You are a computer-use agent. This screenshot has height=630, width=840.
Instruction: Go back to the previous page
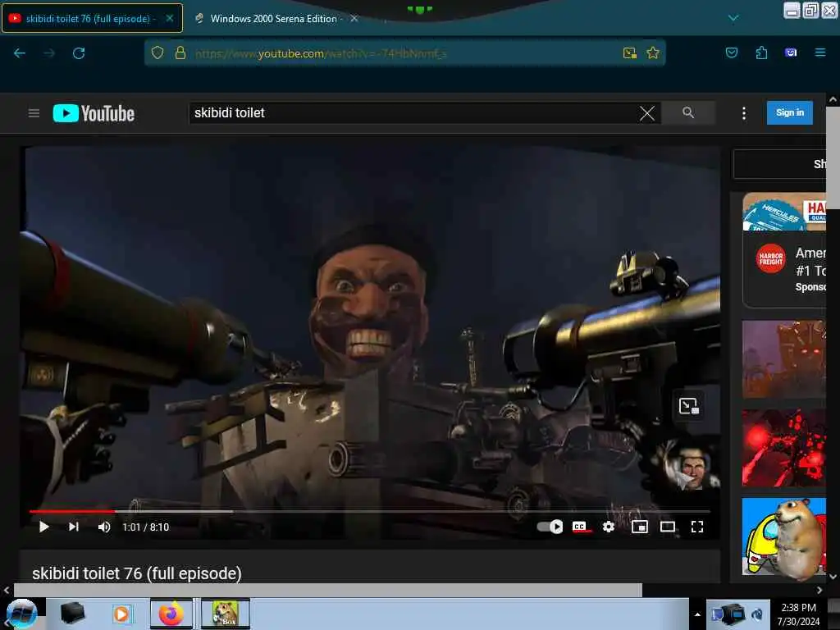(x=20, y=53)
